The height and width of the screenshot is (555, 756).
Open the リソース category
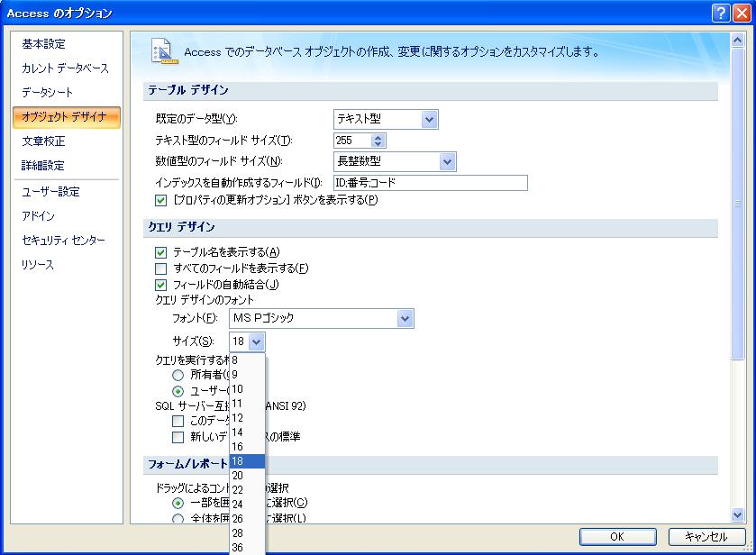point(38,265)
